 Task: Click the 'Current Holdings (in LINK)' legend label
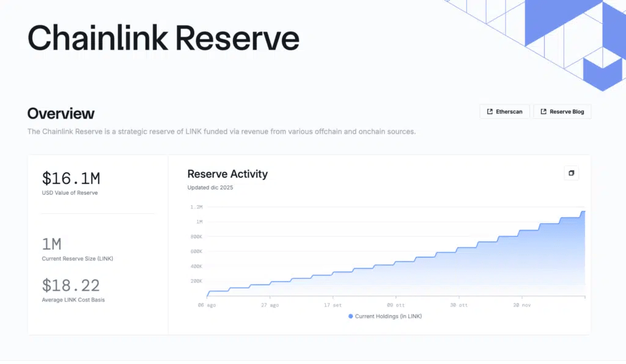click(388, 316)
